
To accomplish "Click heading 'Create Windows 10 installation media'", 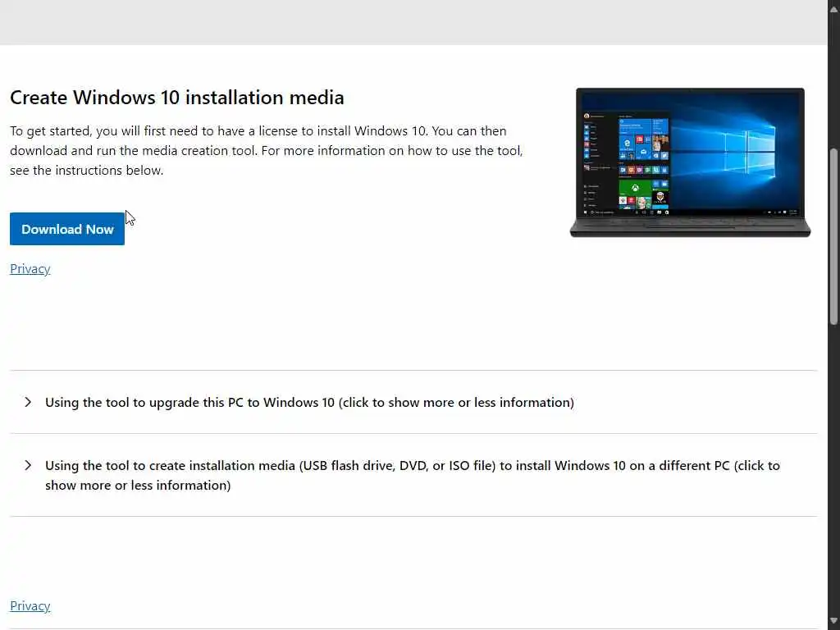I will pyautogui.click(x=177, y=98).
